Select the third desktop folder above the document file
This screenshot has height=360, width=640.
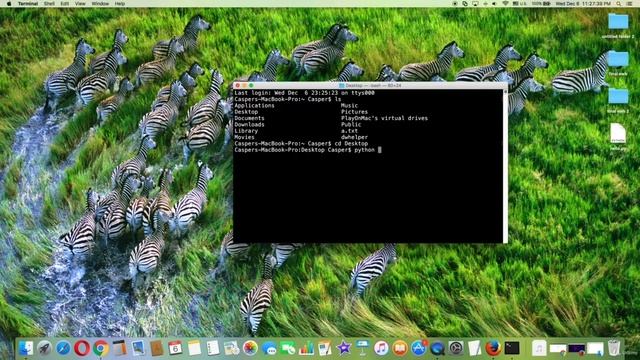(x=618, y=100)
